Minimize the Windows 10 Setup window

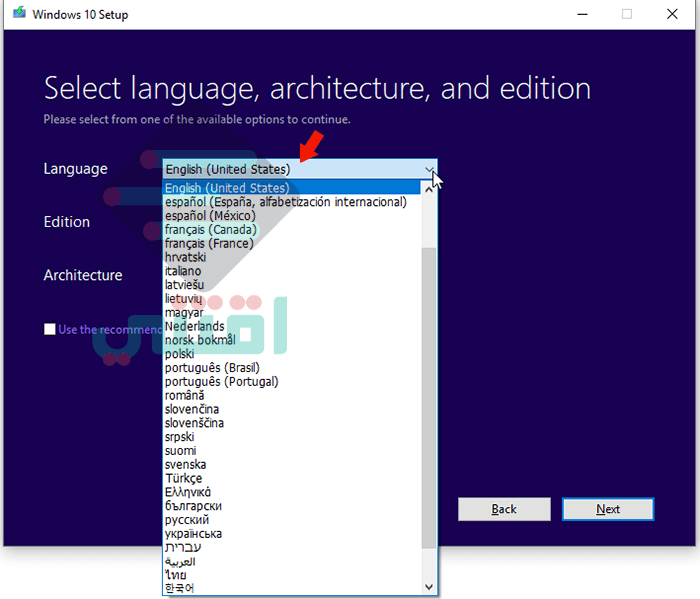point(582,14)
